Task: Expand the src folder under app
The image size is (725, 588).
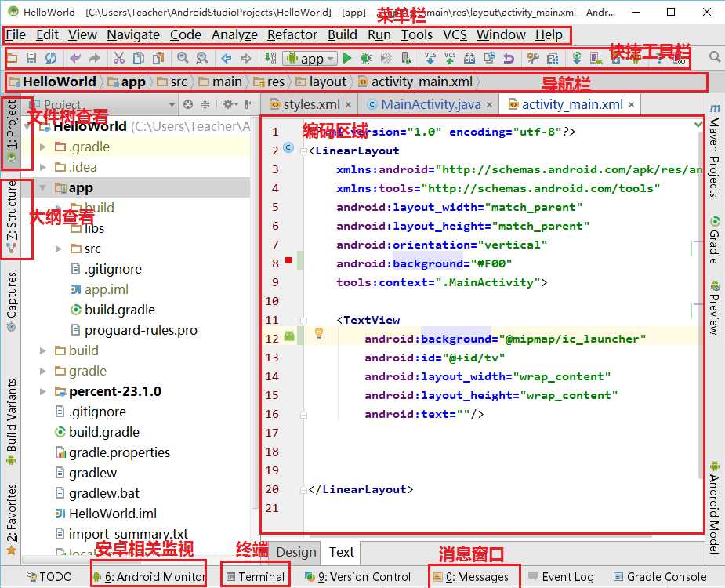Action: click(x=58, y=249)
